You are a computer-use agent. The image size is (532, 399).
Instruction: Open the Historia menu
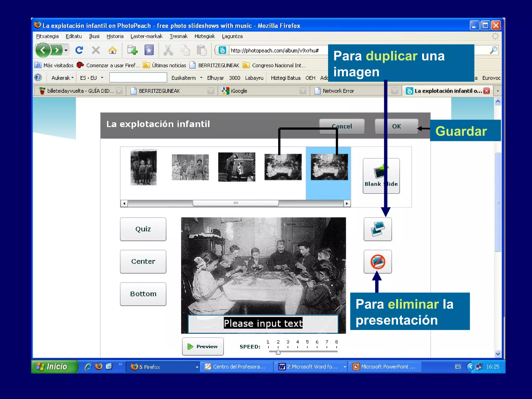pyautogui.click(x=115, y=36)
